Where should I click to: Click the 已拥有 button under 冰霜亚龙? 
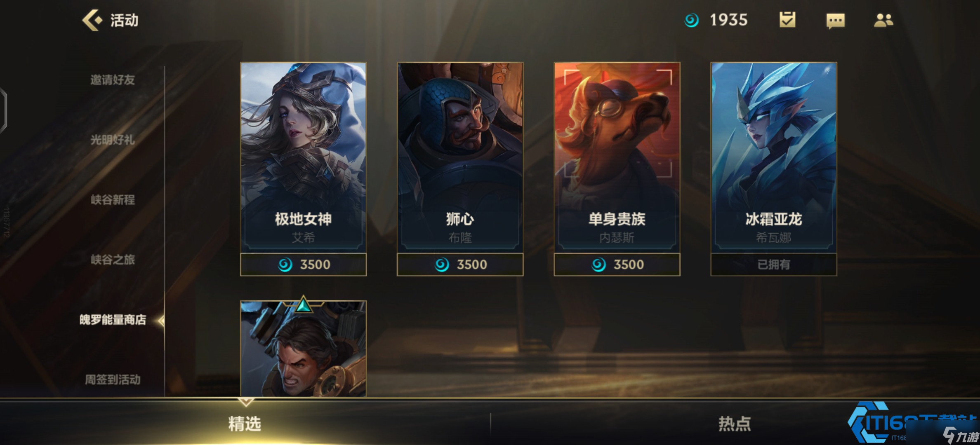774,265
